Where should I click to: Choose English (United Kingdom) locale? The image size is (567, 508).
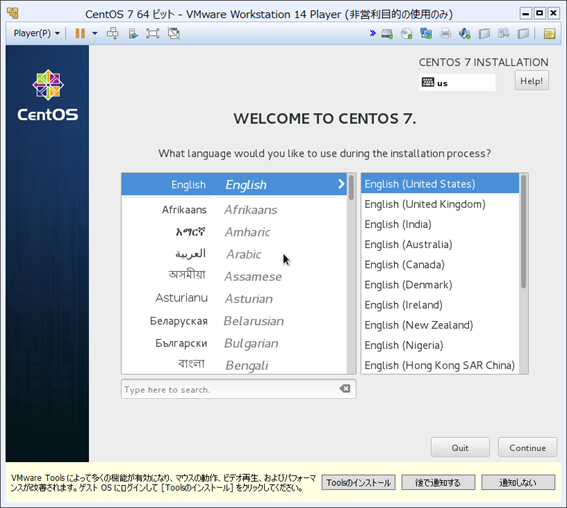pyautogui.click(x=440, y=204)
